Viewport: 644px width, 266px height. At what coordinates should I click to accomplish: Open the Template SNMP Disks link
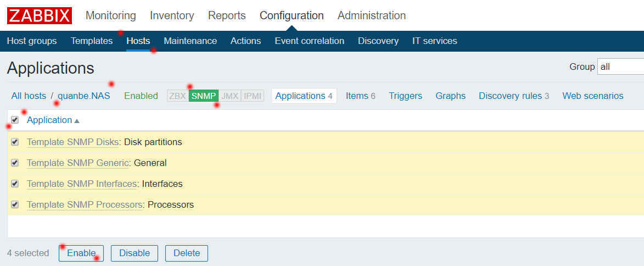point(72,142)
